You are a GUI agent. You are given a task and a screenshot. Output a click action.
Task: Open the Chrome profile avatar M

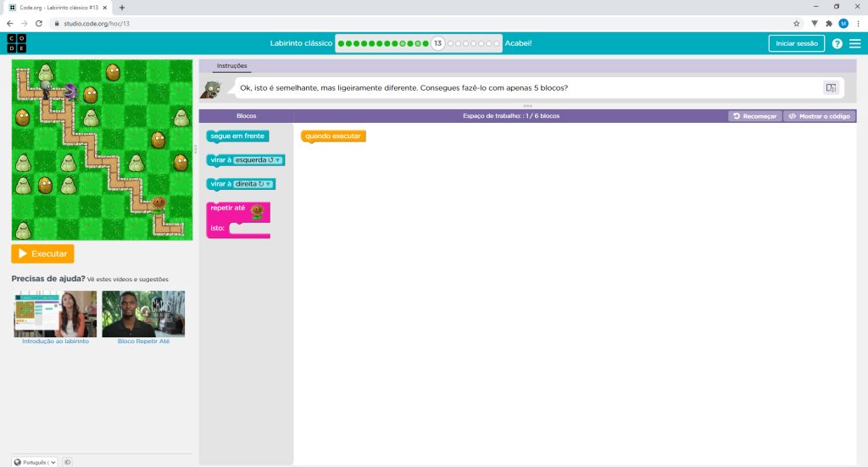tap(843, 23)
